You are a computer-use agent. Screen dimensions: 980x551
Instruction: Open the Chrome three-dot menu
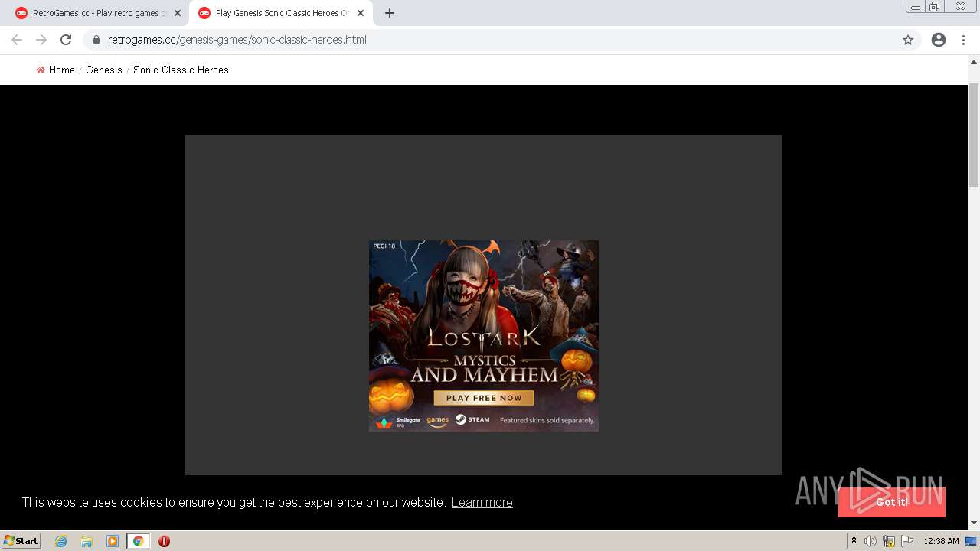point(963,40)
